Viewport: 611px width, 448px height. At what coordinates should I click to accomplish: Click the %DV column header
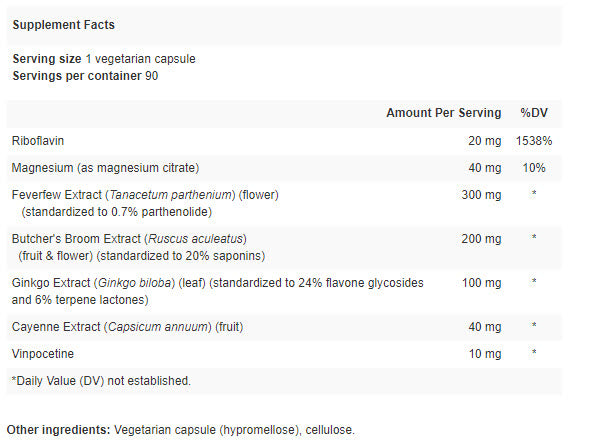tap(534, 113)
